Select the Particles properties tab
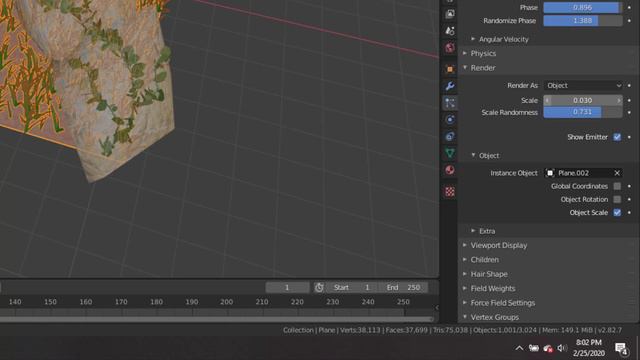 coord(450,102)
